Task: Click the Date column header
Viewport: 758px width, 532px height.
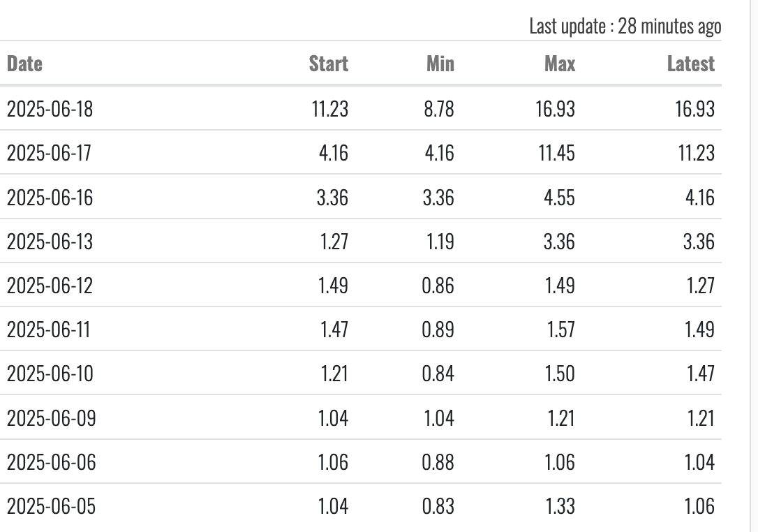Action: 24,64
